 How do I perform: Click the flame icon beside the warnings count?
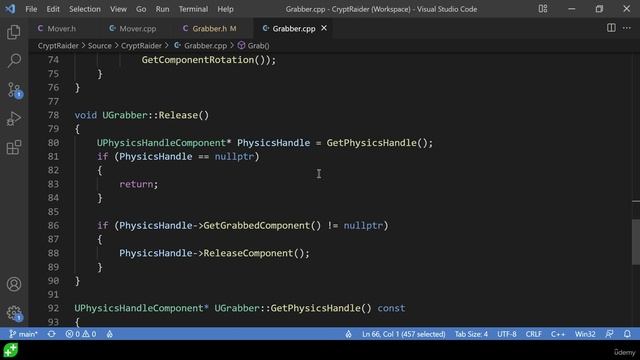click(110, 334)
